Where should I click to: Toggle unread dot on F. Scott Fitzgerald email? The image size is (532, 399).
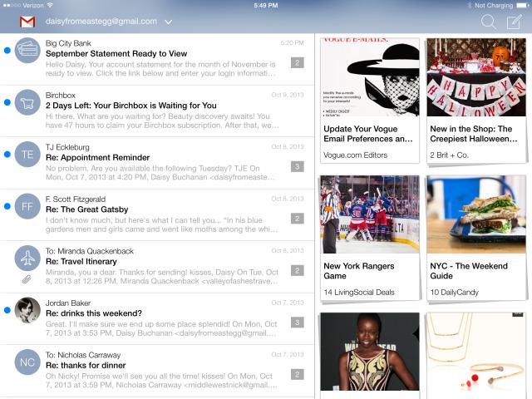tap(7, 206)
